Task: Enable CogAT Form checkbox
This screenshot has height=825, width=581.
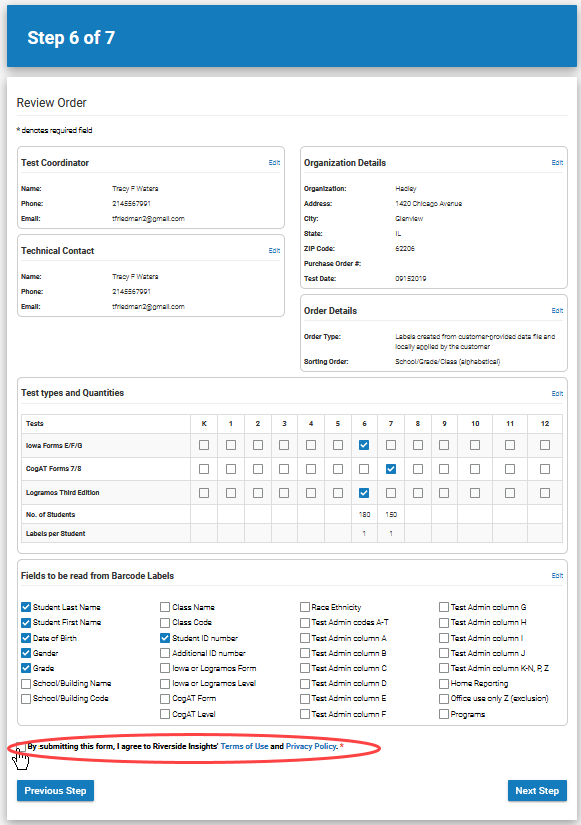Action: tap(165, 699)
